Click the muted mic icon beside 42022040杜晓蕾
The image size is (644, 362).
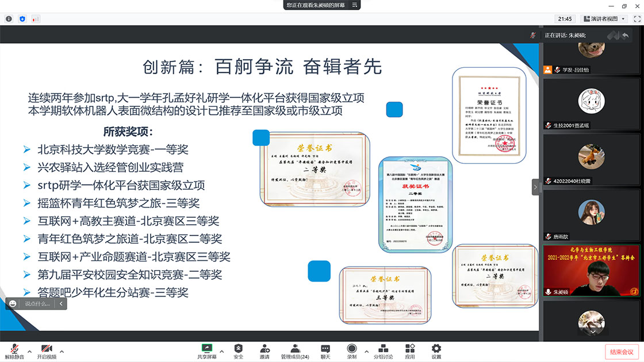click(x=549, y=181)
